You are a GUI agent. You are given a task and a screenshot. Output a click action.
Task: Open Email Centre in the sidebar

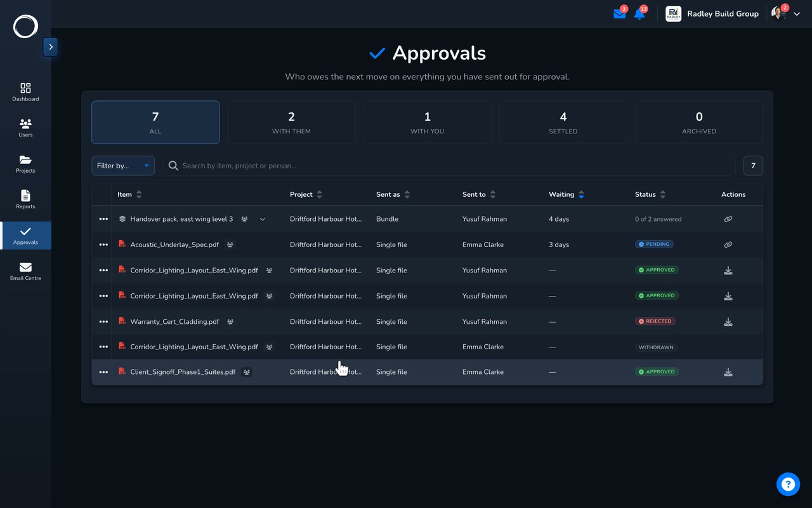click(25, 271)
